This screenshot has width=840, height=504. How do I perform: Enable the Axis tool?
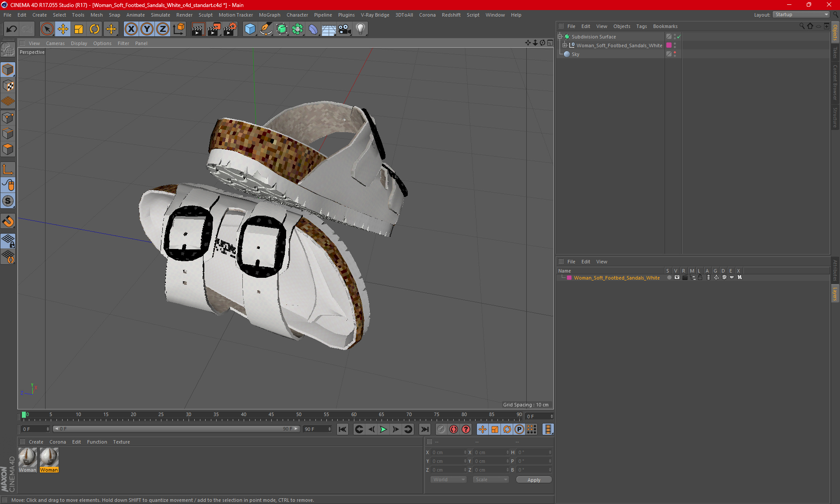point(8,169)
